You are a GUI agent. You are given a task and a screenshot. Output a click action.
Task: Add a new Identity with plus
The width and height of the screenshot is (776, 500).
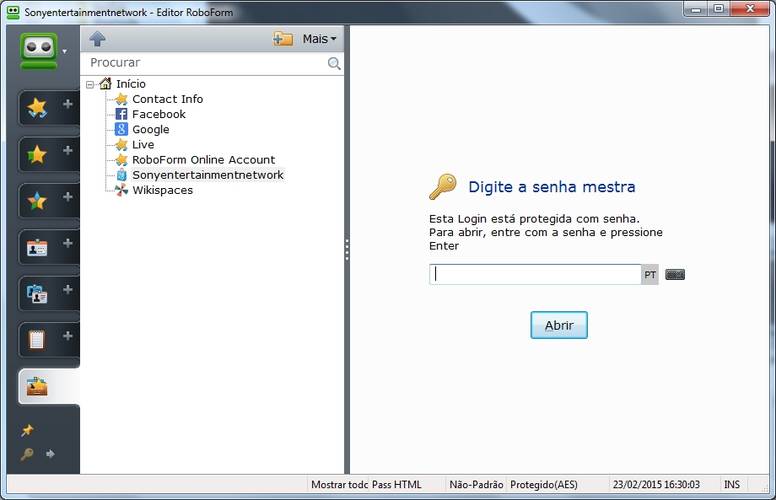[68, 243]
